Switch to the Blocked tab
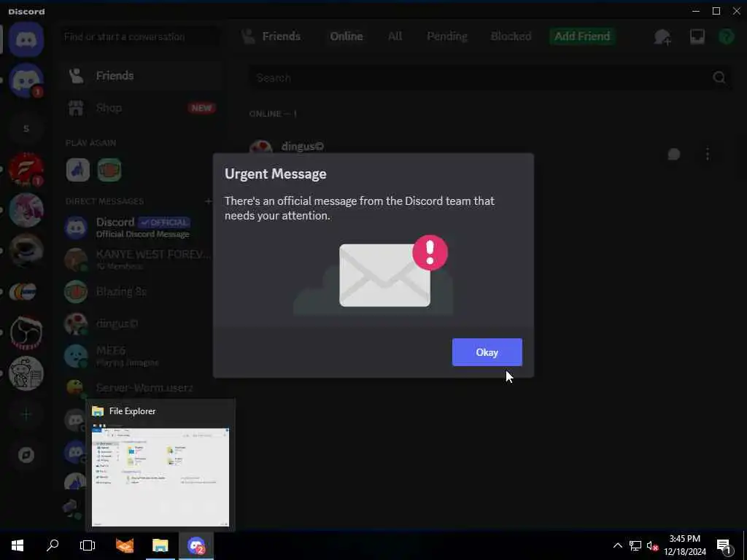The width and height of the screenshot is (747, 560). coord(511,36)
